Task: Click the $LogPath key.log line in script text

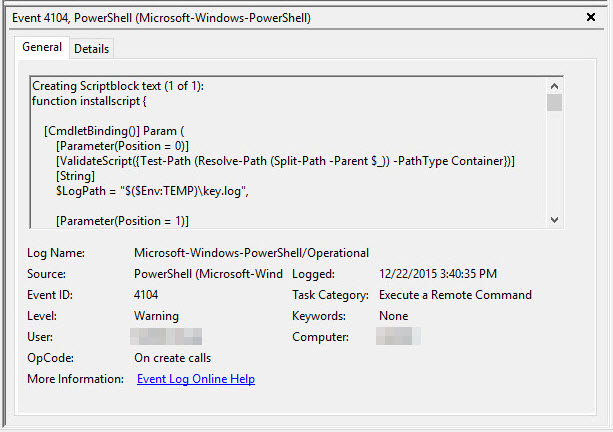Action: point(152,191)
